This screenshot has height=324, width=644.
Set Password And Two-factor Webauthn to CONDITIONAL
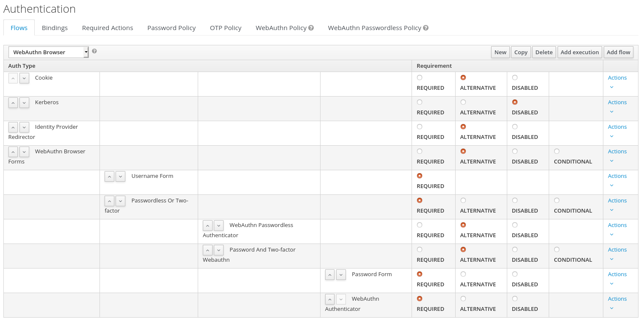pyautogui.click(x=557, y=249)
